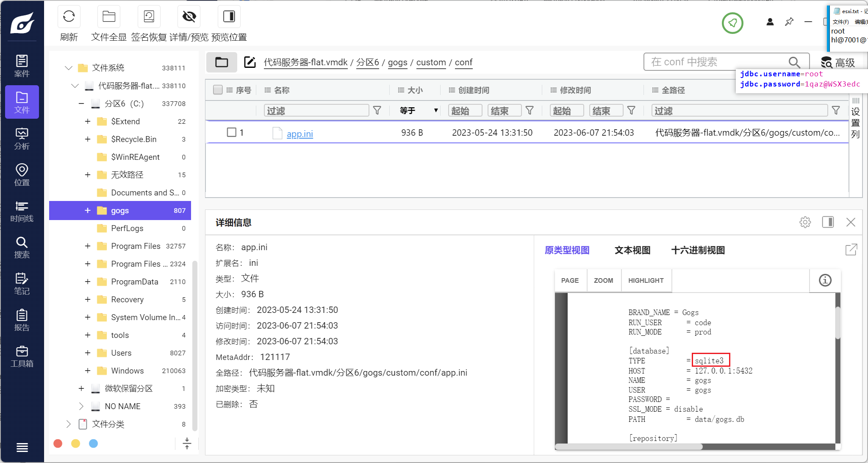Open the 笔记 sidebar section
The image size is (868, 463).
tap(22, 284)
